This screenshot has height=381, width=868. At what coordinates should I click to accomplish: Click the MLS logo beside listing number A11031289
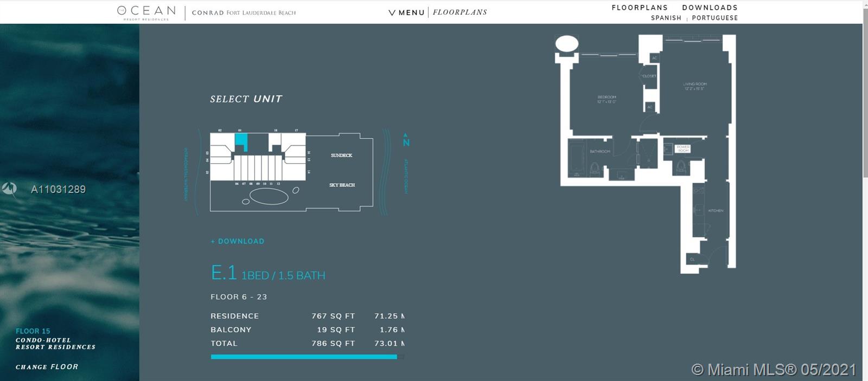click(x=9, y=189)
